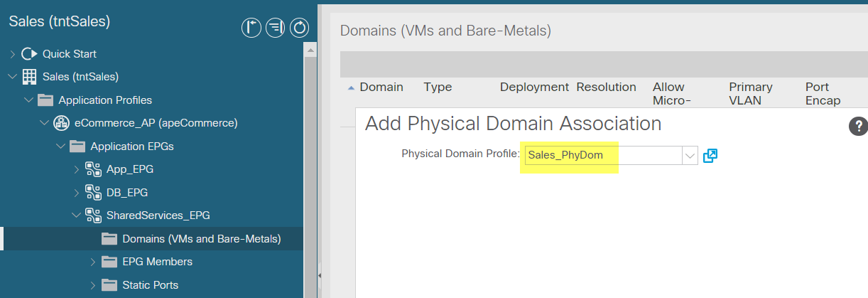Click the Static Ports folder icon

pyautogui.click(x=109, y=284)
